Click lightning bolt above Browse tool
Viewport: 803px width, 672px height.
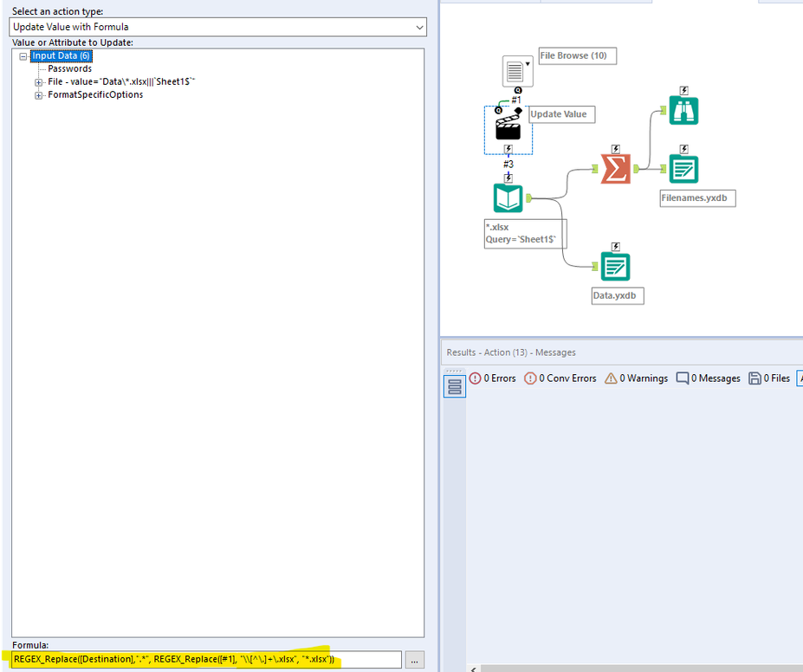(684, 91)
